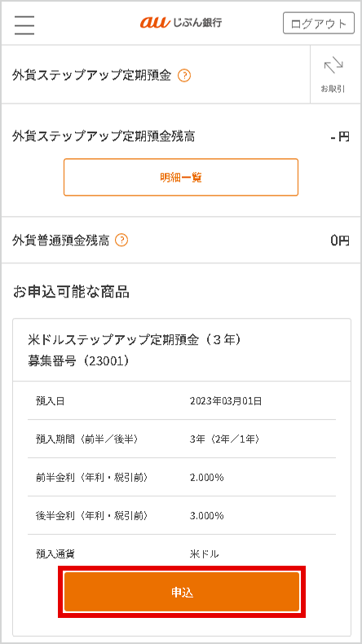Open the 明細一覧 button
Image resolution: width=362 pixels, height=644 pixels.
click(x=181, y=177)
